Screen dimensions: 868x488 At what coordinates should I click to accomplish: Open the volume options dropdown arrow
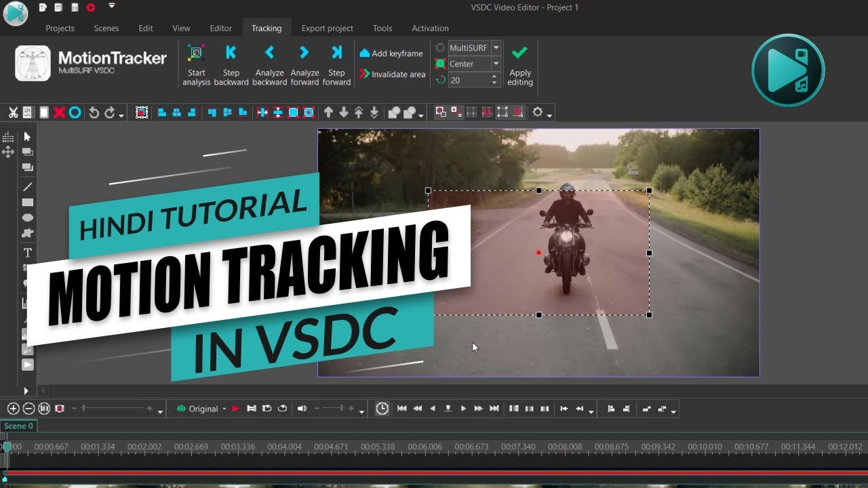click(x=361, y=411)
